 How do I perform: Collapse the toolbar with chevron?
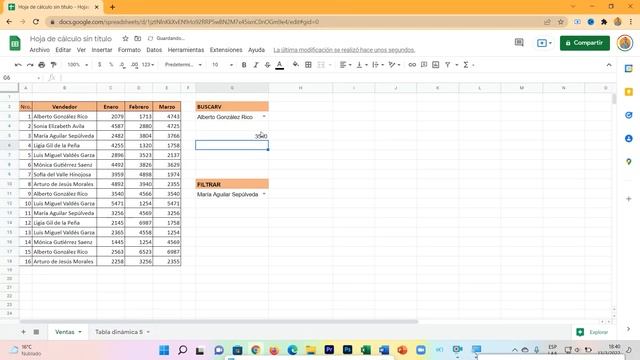609,65
